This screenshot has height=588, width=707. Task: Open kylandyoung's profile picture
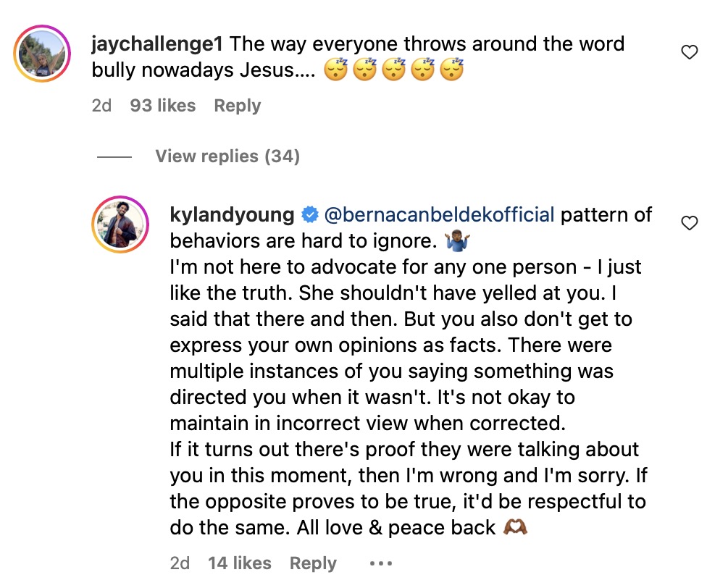(x=120, y=224)
